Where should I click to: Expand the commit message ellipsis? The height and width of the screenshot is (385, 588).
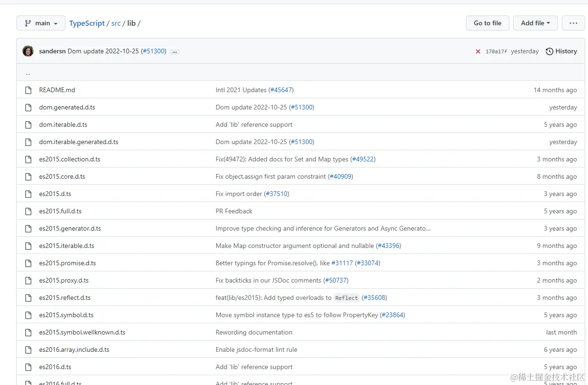174,51
